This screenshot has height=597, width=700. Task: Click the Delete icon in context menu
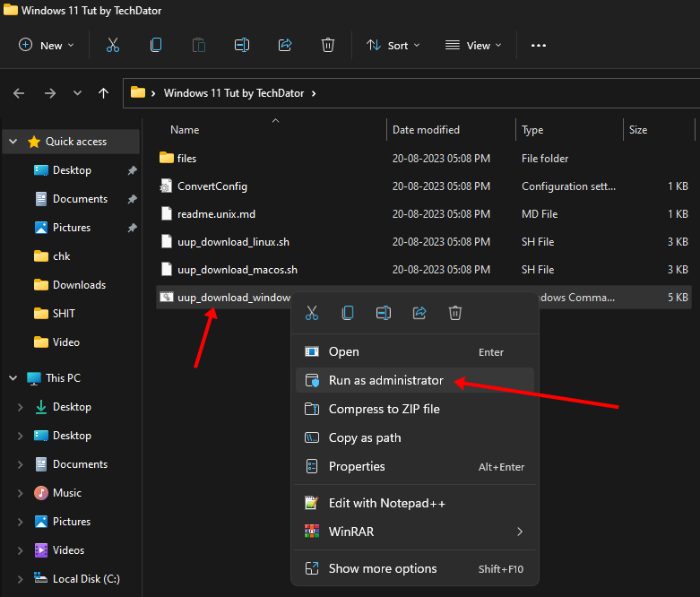coord(455,313)
